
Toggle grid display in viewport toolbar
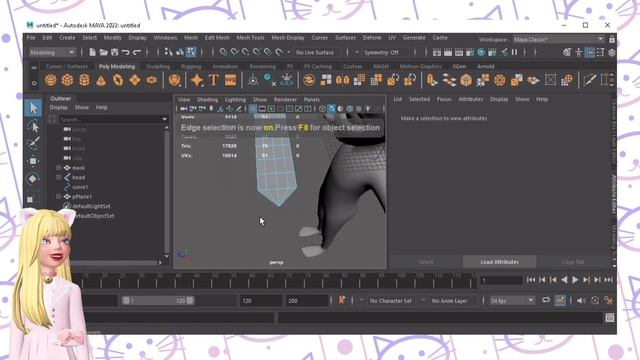coord(253,109)
